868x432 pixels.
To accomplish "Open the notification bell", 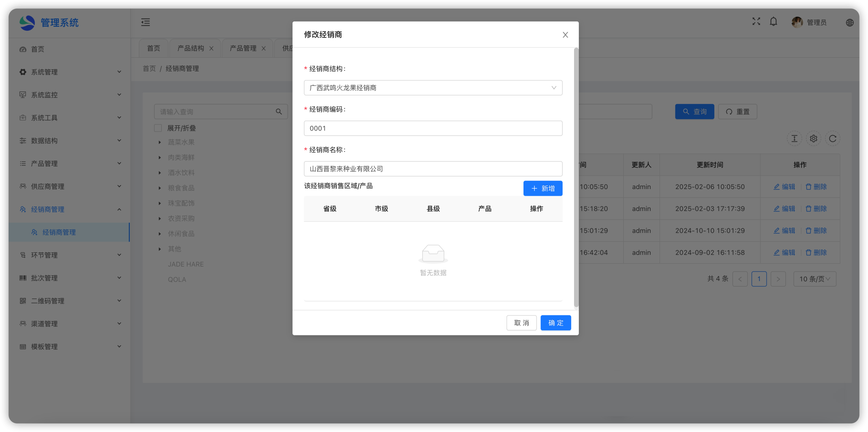I will pyautogui.click(x=773, y=22).
